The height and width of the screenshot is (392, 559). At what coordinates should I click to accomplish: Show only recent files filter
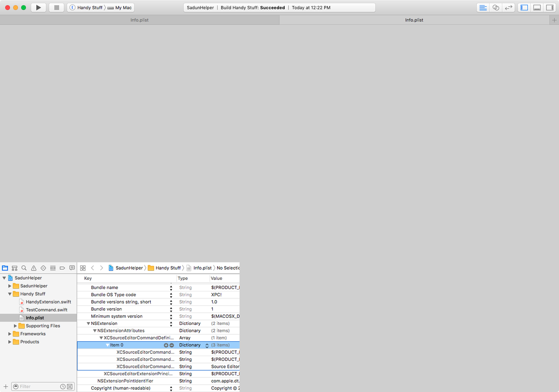(63, 387)
